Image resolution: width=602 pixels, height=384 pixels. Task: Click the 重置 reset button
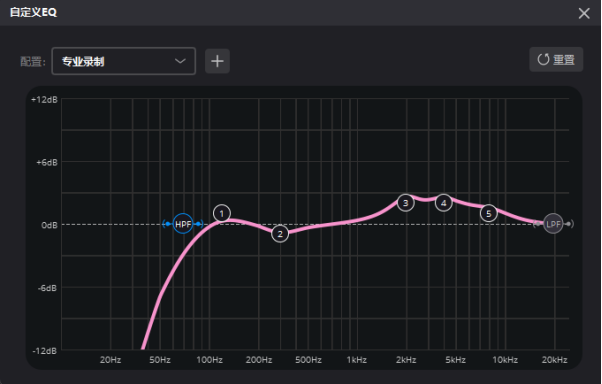[556, 60]
